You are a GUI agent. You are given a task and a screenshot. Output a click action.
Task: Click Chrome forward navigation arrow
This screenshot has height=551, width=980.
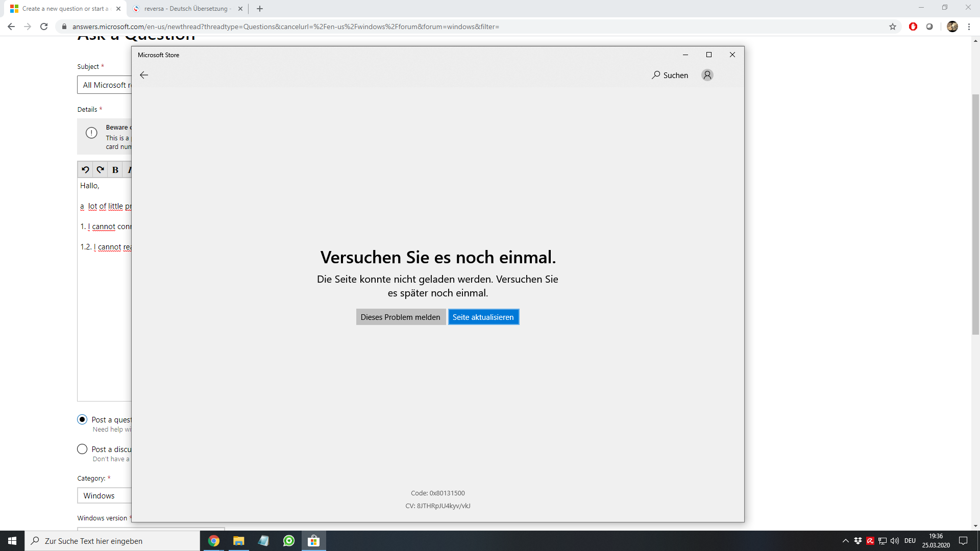[28, 27]
